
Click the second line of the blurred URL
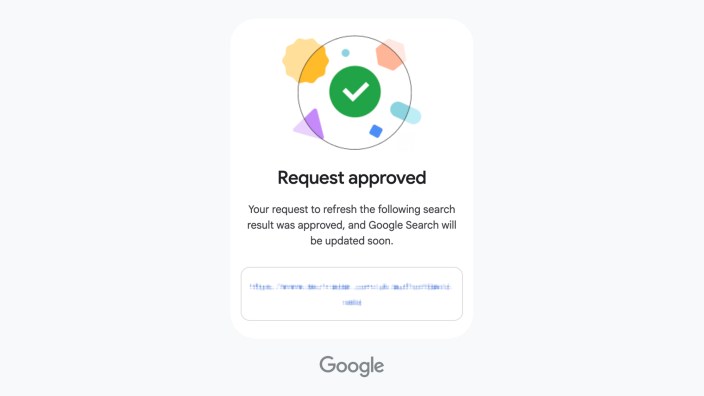click(352, 302)
